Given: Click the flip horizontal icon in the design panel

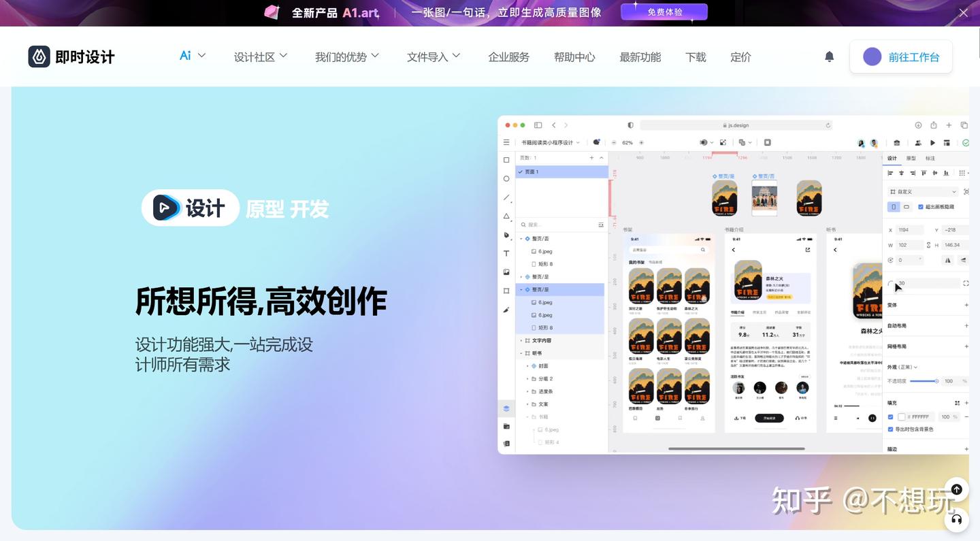Looking at the screenshot, I should coord(948,260).
